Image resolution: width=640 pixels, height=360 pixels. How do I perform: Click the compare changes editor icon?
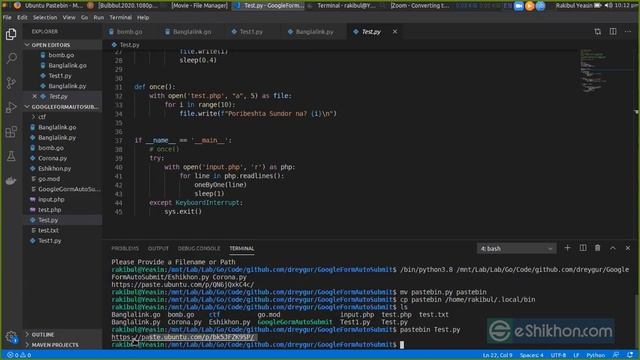pos(598,32)
